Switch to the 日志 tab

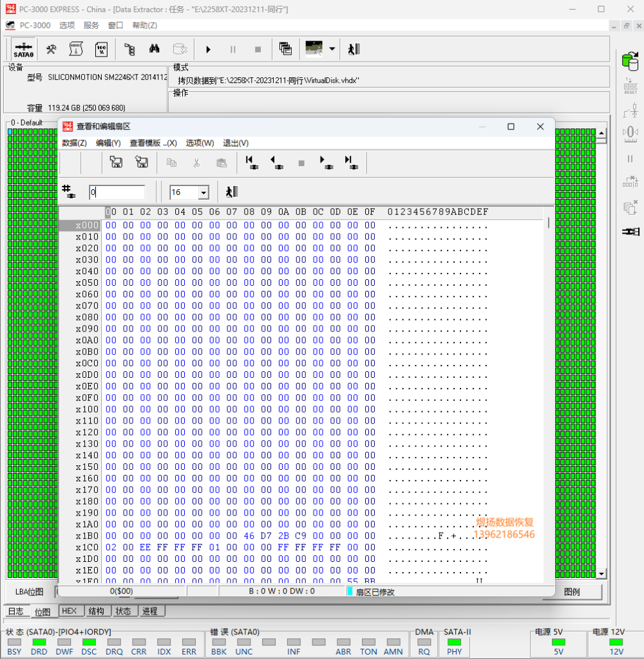tap(16, 611)
